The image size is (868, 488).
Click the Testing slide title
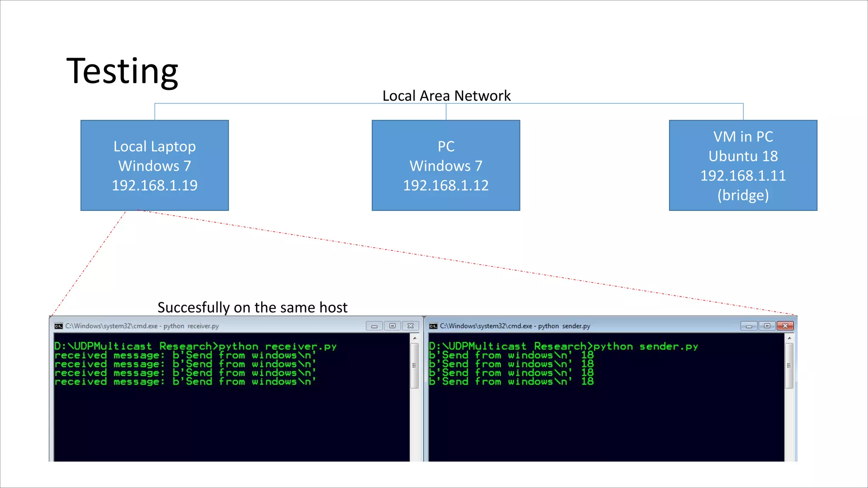pos(122,71)
